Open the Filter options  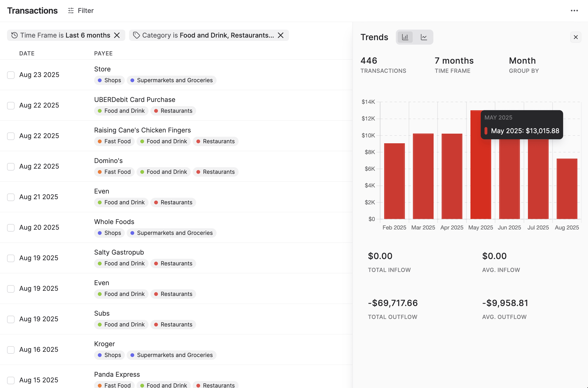(80, 11)
